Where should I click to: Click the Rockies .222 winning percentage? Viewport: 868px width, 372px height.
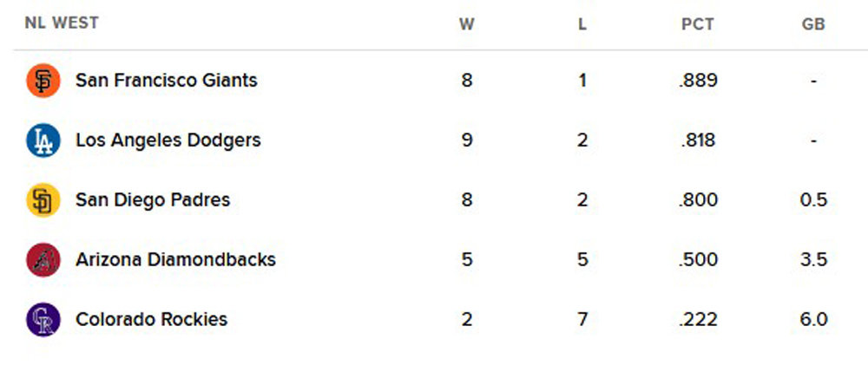click(x=699, y=319)
